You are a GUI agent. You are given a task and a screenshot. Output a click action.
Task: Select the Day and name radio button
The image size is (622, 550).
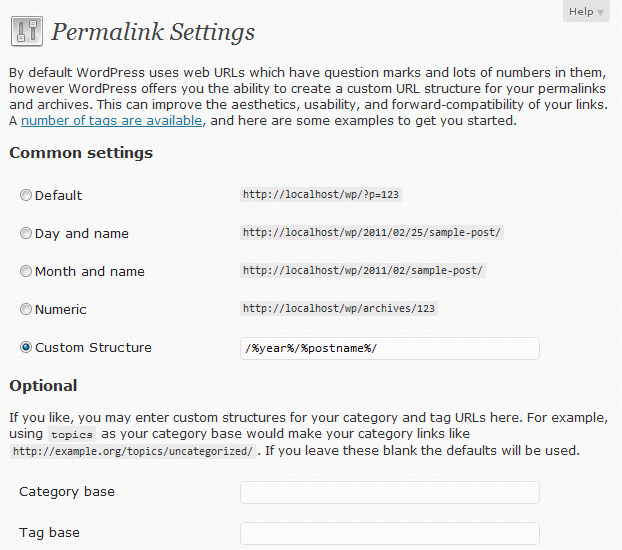pos(26,234)
